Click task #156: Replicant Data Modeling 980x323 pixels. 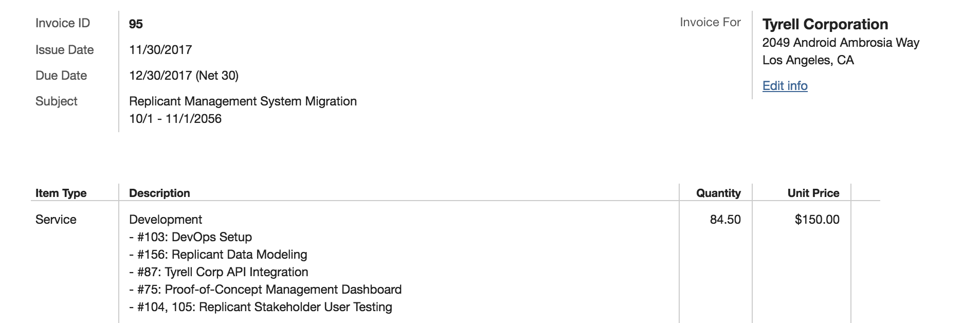(217, 255)
